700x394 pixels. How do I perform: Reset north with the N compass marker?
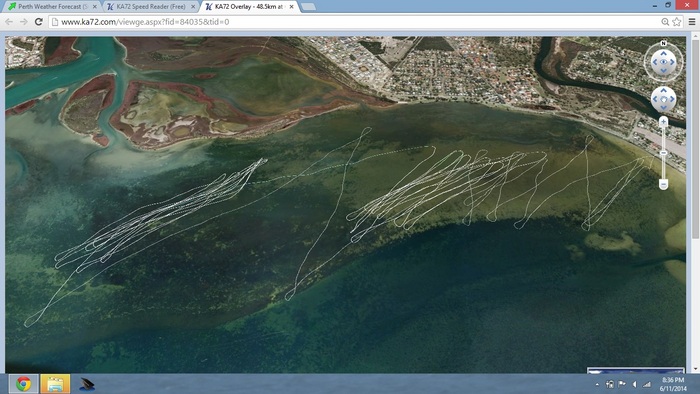point(663,43)
